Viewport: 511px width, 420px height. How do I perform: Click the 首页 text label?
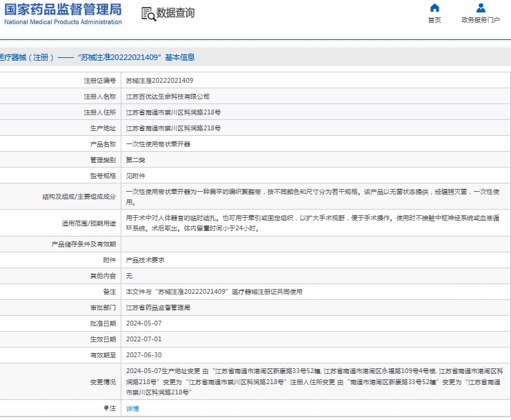[434, 20]
